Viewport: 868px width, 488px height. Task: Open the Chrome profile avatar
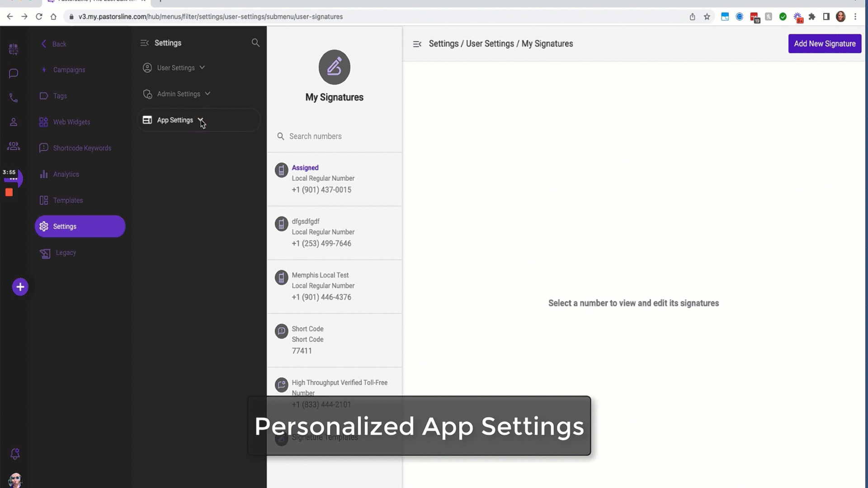(841, 17)
